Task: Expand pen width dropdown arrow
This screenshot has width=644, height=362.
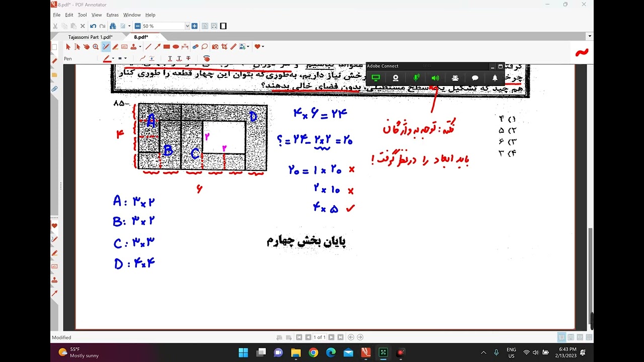Action: (125, 58)
